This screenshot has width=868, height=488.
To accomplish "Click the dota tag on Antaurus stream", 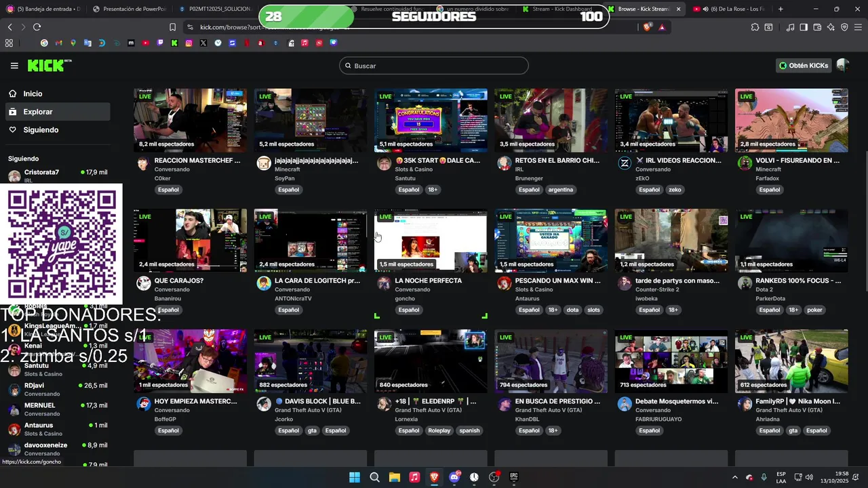I will [572, 310].
